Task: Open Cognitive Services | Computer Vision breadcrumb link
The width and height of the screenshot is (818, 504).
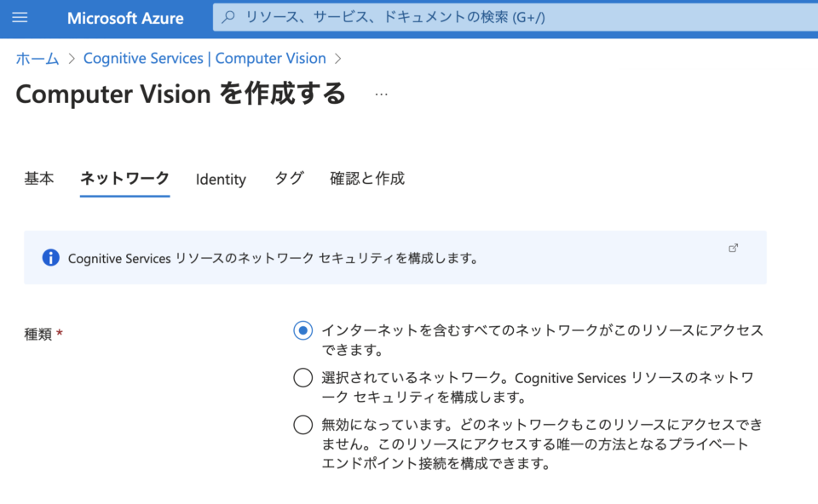Action: [204, 58]
